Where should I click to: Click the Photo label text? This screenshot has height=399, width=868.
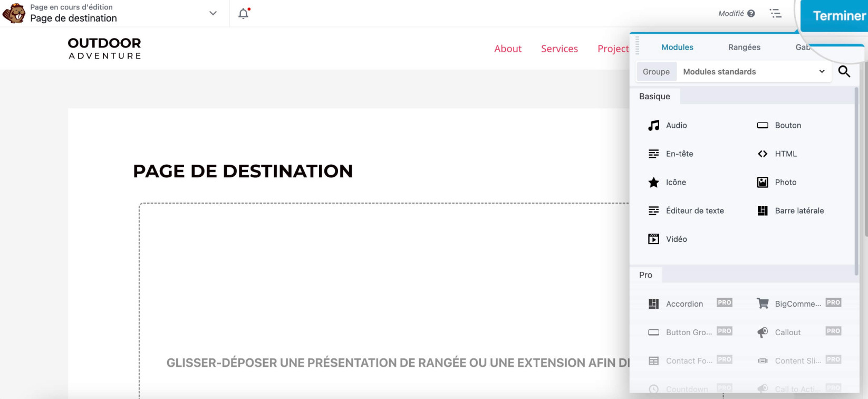[x=785, y=182]
